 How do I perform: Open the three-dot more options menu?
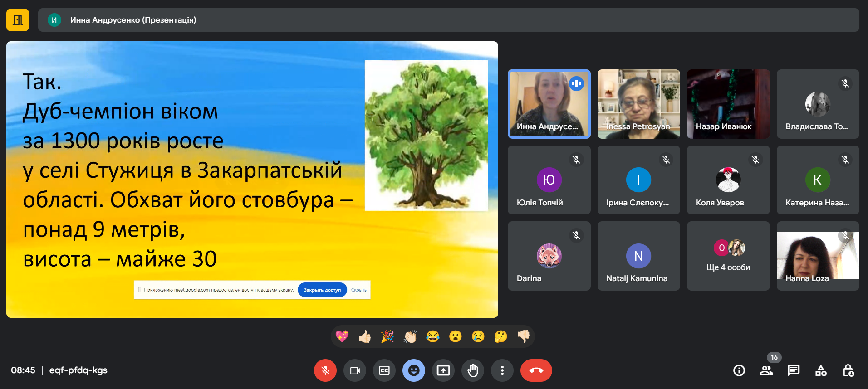(502, 370)
